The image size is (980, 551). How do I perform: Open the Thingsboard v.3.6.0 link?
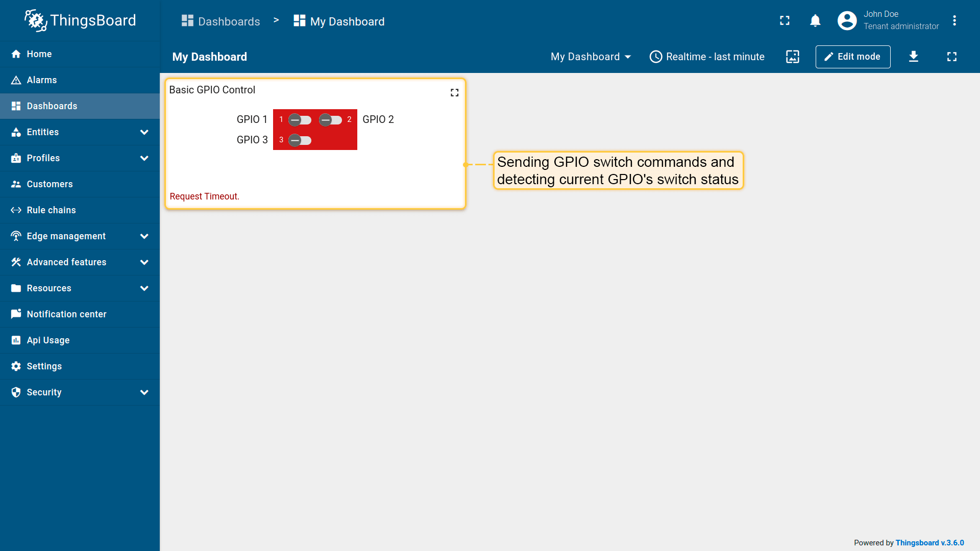tap(929, 543)
